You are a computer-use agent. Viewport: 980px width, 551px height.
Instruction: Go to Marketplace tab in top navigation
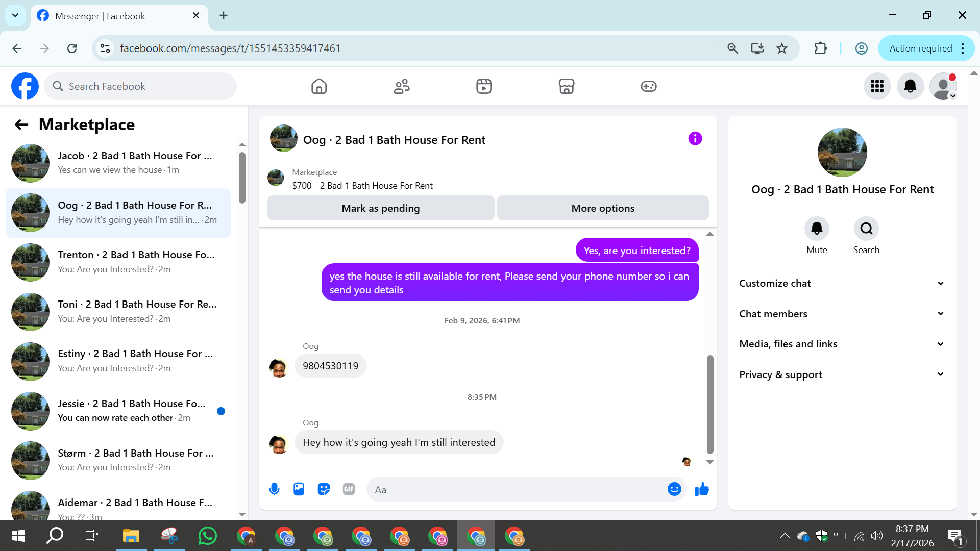tap(566, 86)
